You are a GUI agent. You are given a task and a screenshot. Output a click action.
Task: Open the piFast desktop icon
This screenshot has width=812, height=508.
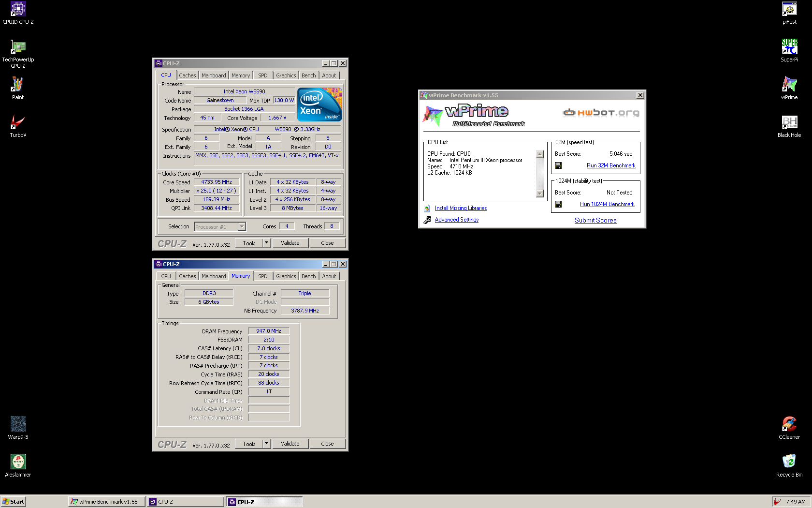point(789,13)
